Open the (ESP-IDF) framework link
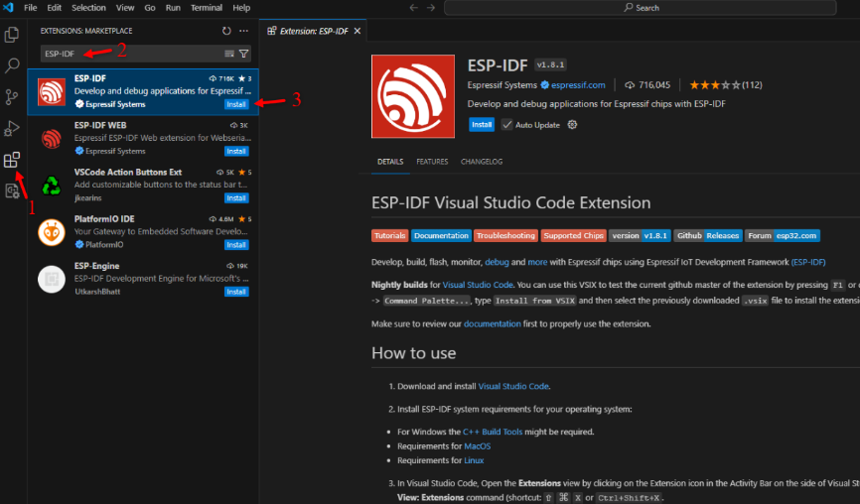The image size is (860, 504). coord(808,262)
